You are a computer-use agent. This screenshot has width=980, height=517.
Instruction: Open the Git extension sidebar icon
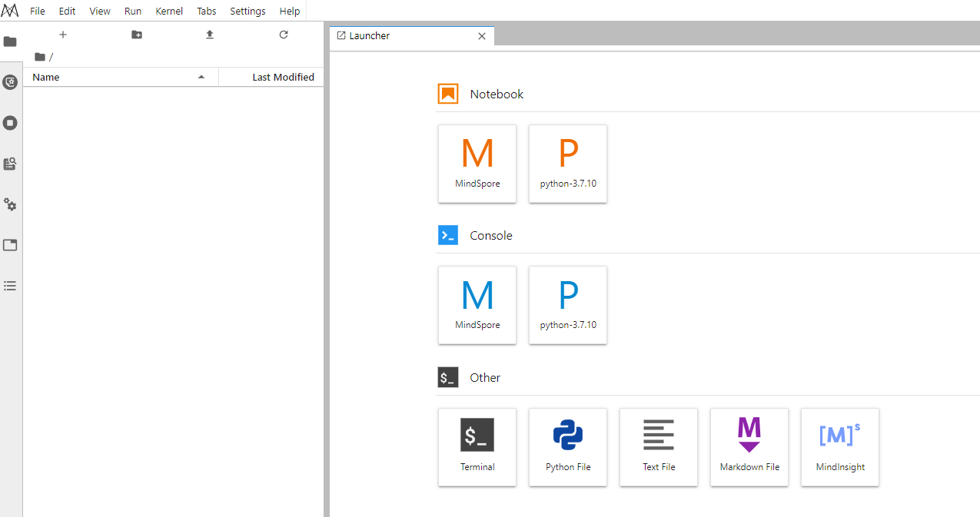tap(10, 82)
